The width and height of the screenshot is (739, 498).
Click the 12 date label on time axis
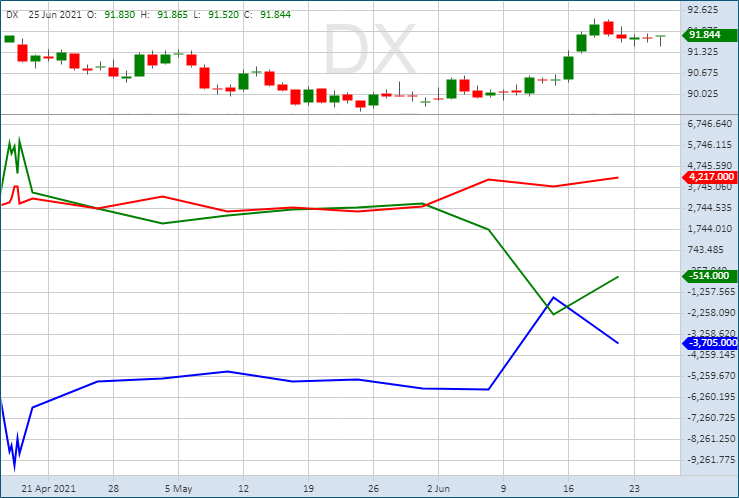pyautogui.click(x=243, y=489)
